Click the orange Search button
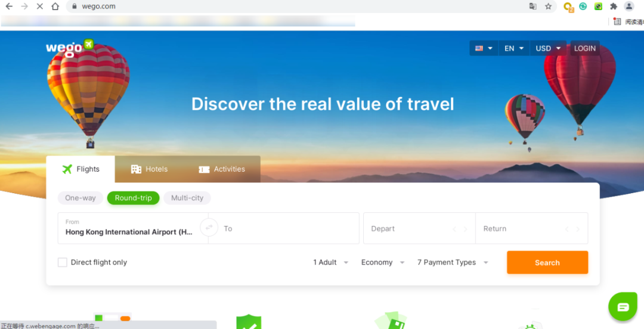This screenshot has height=329, width=644. point(547,262)
